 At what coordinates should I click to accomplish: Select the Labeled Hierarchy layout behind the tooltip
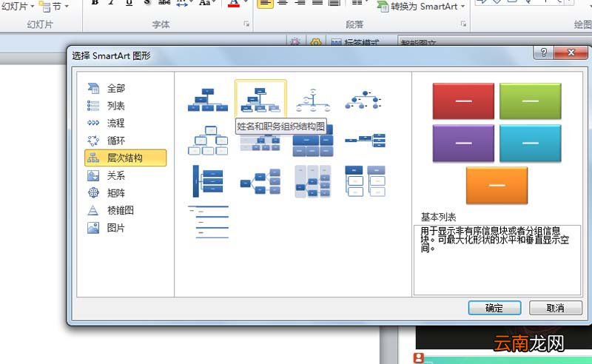click(x=260, y=143)
